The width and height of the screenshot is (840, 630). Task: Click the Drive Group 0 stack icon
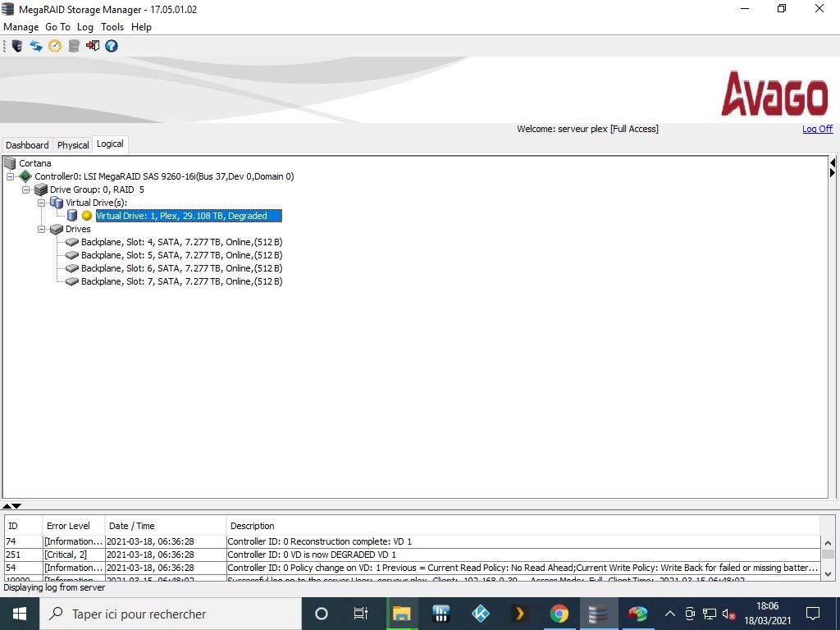point(41,189)
